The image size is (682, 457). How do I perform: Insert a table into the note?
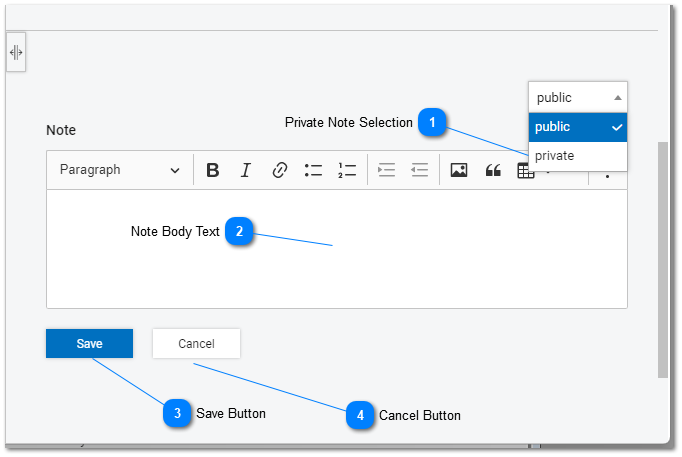tap(525, 171)
